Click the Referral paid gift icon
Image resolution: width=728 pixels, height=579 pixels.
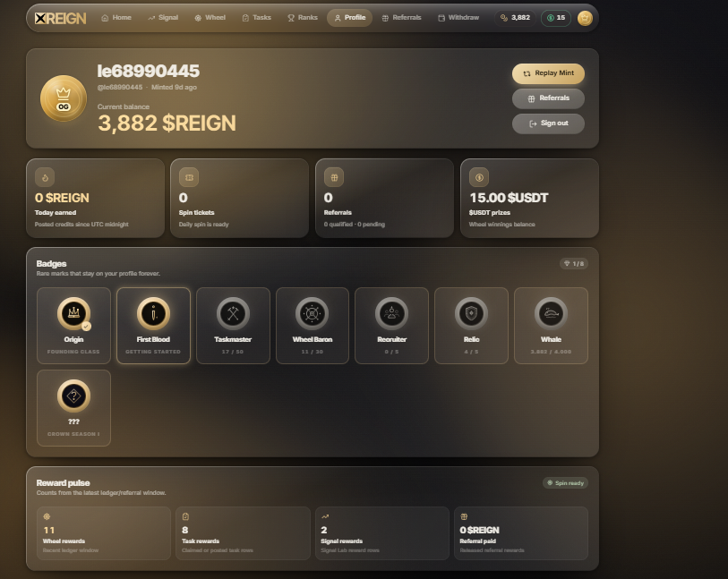click(464, 516)
